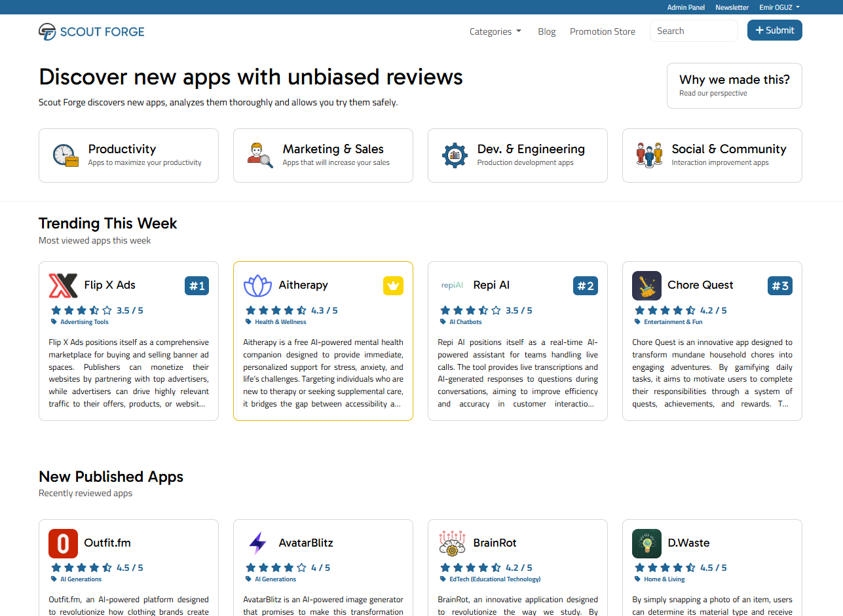Click the Submit button
Image resolution: width=843 pixels, height=616 pixels.
point(775,30)
